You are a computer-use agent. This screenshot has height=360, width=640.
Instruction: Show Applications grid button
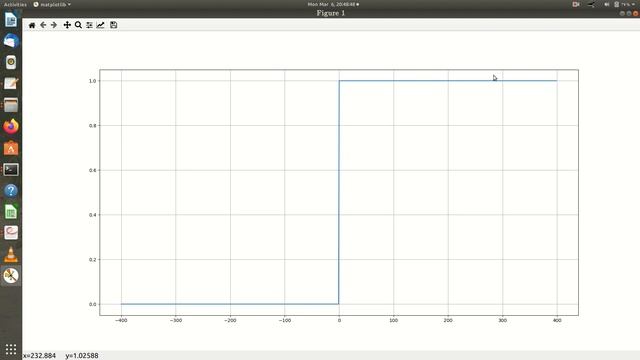[x=11, y=349]
